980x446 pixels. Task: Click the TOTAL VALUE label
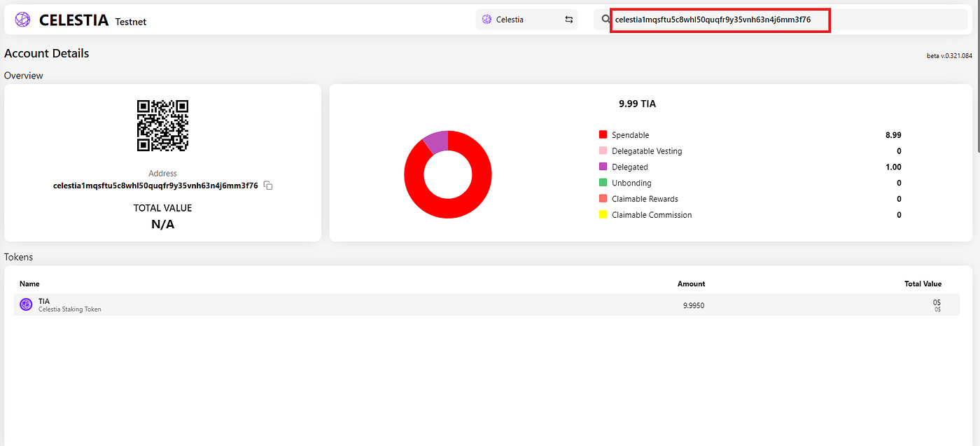click(162, 208)
